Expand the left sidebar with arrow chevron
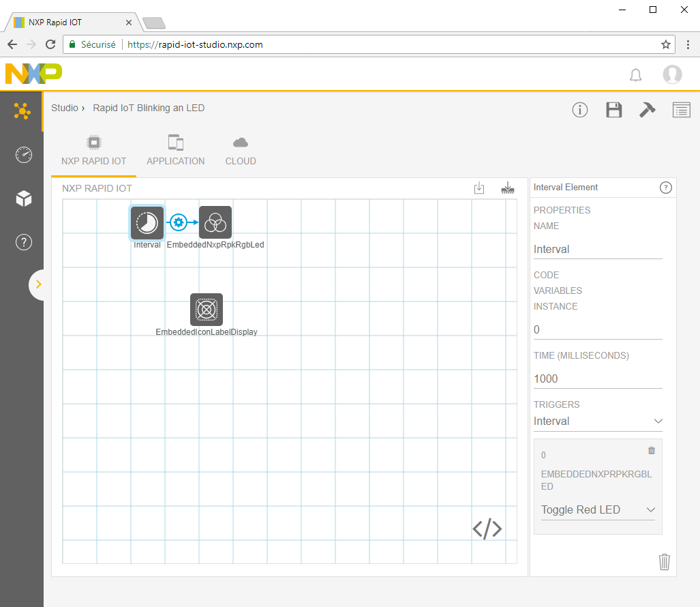 pos(38,284)
